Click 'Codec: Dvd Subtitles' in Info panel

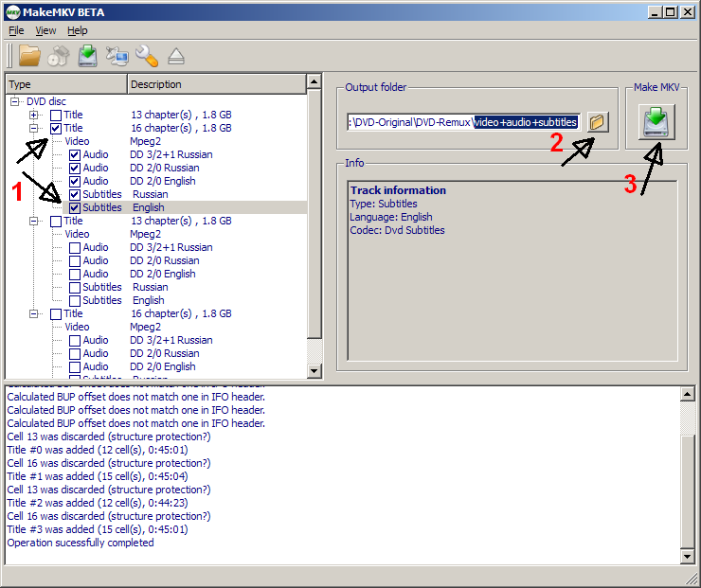point(398,230)
